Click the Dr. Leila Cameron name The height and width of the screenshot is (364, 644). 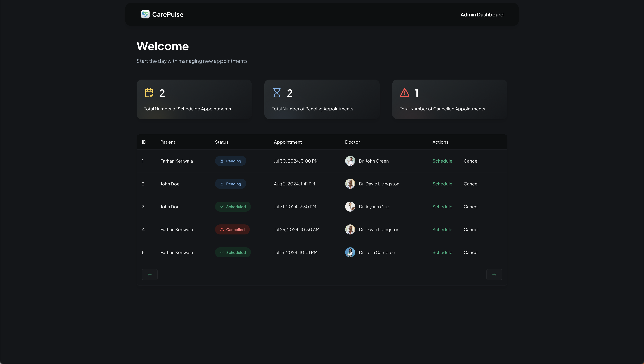pos(377,252)
